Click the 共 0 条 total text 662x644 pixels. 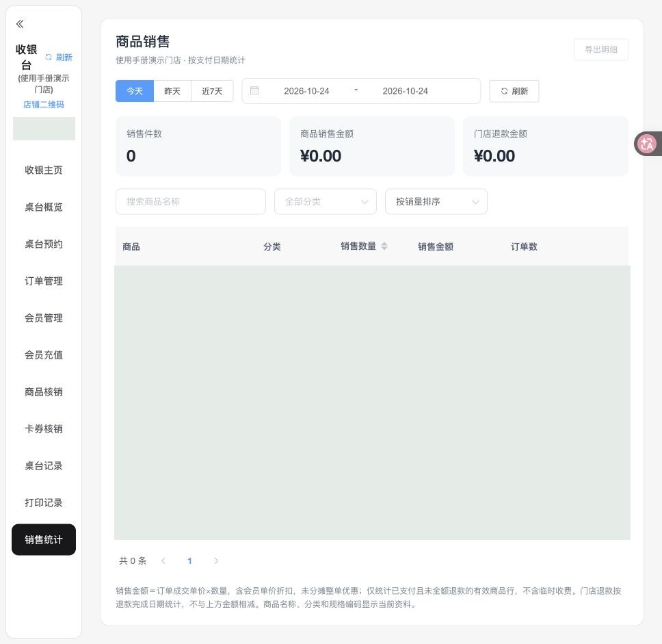133,561
